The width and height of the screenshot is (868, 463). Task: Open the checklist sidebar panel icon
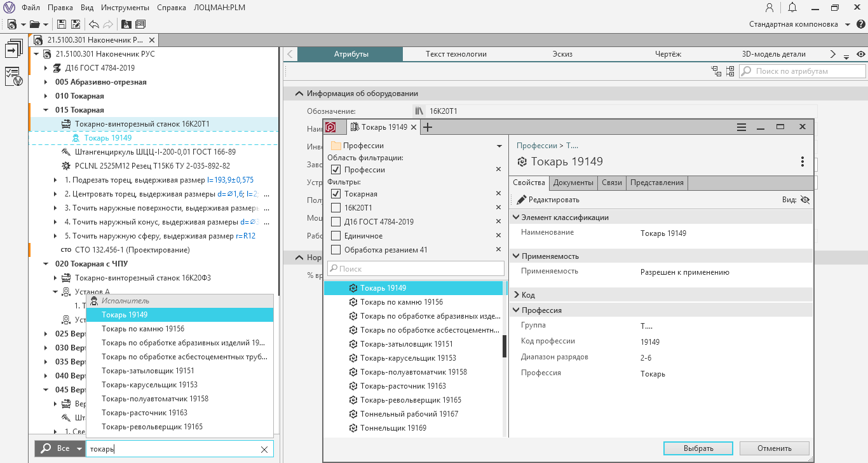pyautogui.click(x=14, y=77)
